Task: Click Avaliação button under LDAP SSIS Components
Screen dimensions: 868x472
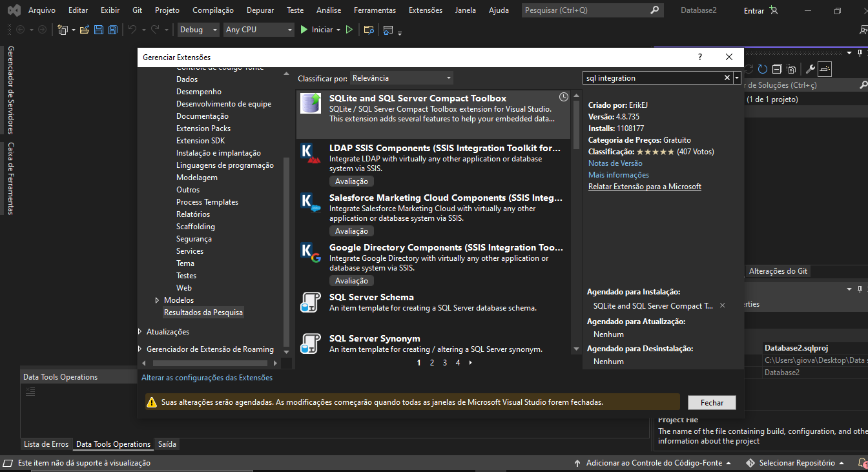Action: 352,181
